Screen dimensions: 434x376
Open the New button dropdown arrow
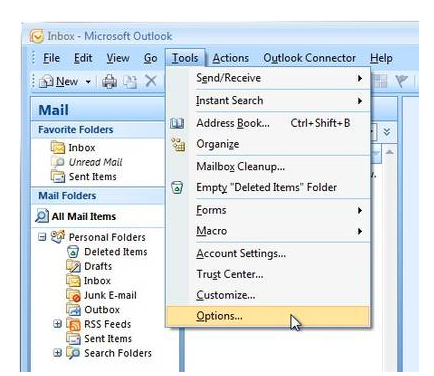pyautogui.click(x=88, y=81)
